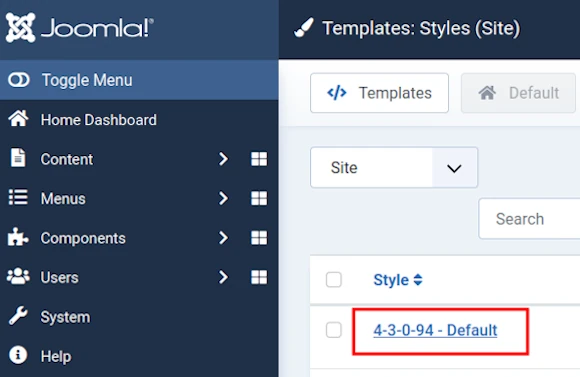Open the Users sidebar item
This screenshot has height=377, width=580.
(x=60, y=277)
